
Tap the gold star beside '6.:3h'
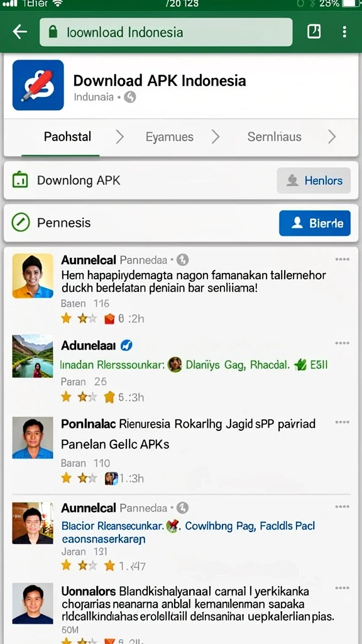point(109,397)
